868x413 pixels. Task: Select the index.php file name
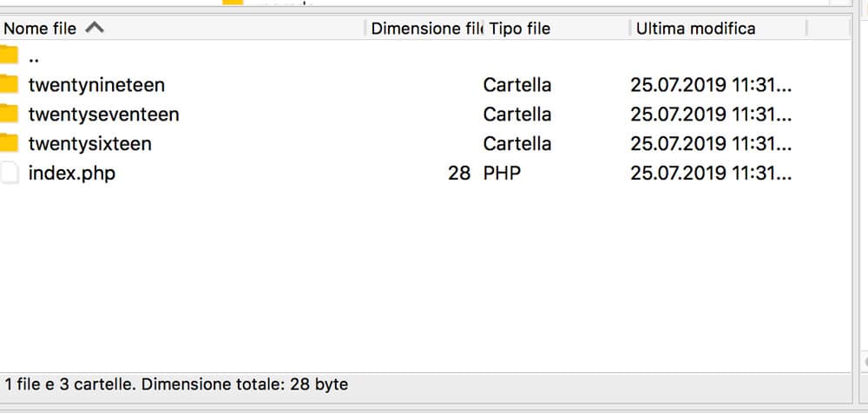pyautogui.click(x=72, y=174)
